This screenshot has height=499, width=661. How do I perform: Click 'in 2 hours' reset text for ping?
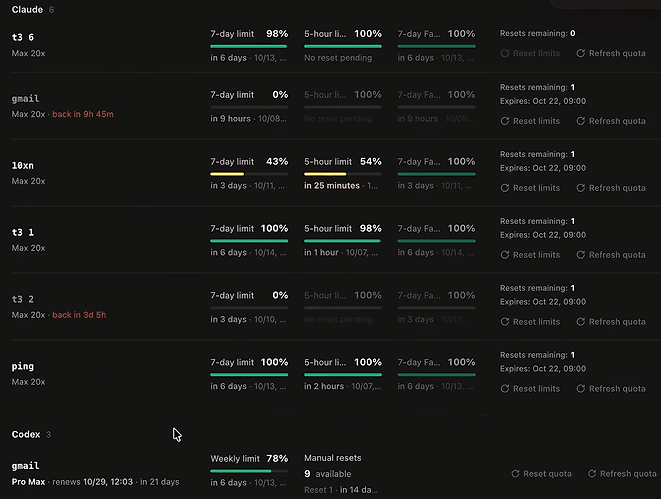click(324, 386)
